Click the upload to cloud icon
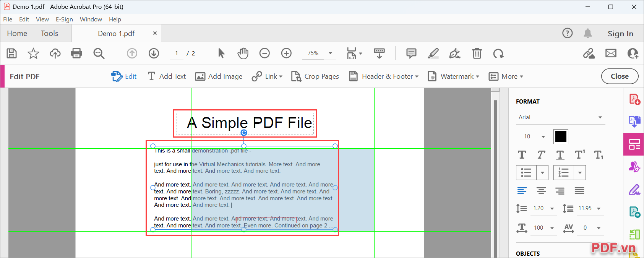Viewport: 644px width, 258px height. (55, 54)
